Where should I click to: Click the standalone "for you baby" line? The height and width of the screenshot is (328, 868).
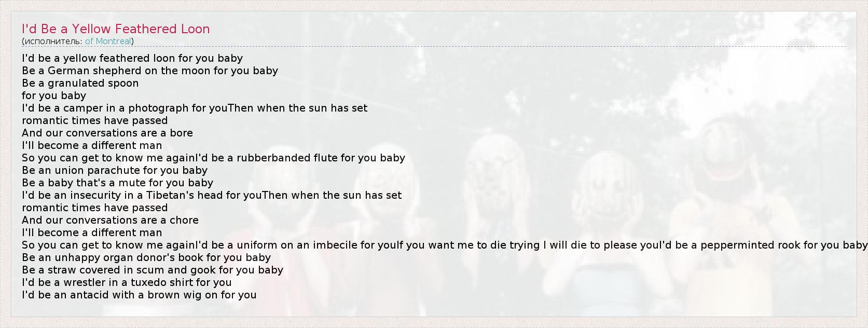[54, 95]
